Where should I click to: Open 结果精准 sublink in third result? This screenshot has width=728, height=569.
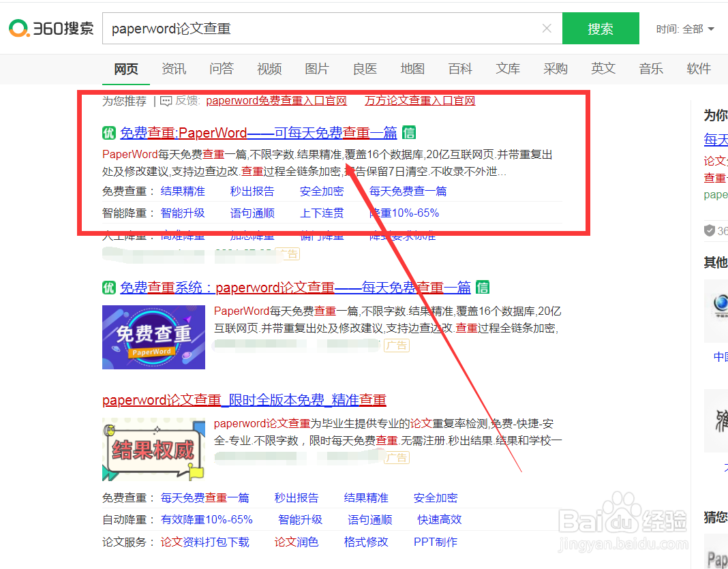[x=366, y=498]
